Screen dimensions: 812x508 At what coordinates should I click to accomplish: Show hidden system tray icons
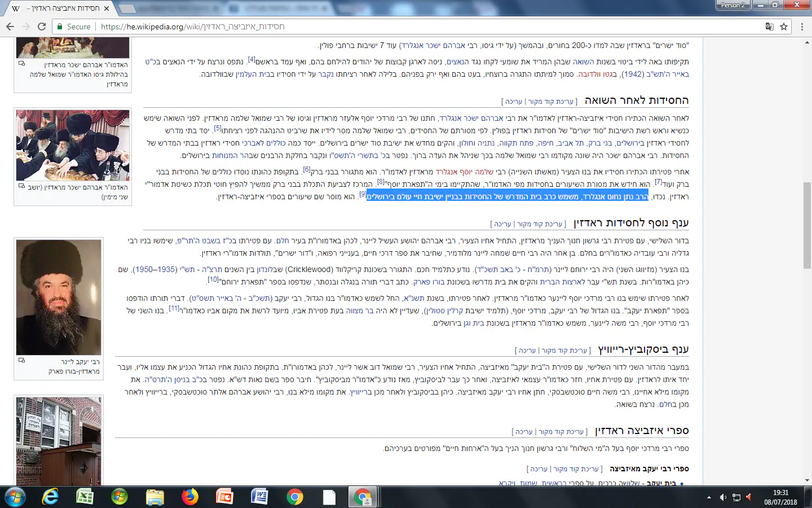pyautogui.click(x=709, y=497)
